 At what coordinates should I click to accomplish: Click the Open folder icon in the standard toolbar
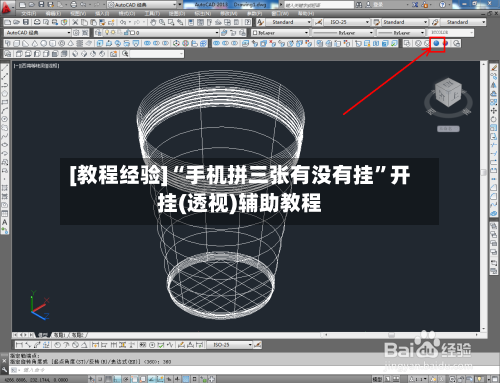pos(16,22)
